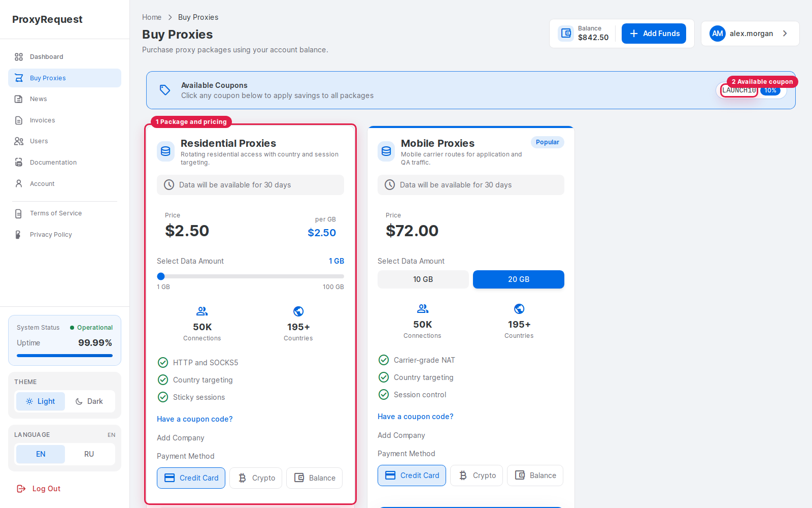Apply the LAUNCH10 coupon
This screenshot has width=812, height=508.
[x=739, y=90]
